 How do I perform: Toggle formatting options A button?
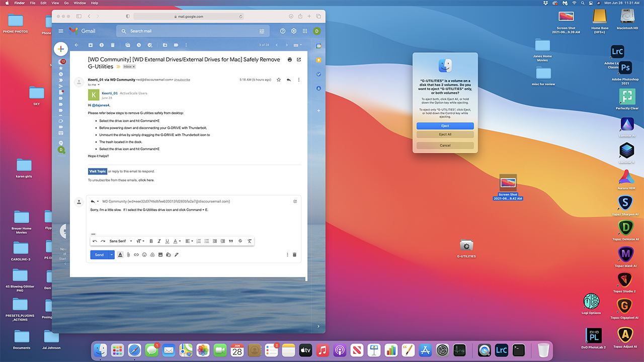[x=120, y=255]
